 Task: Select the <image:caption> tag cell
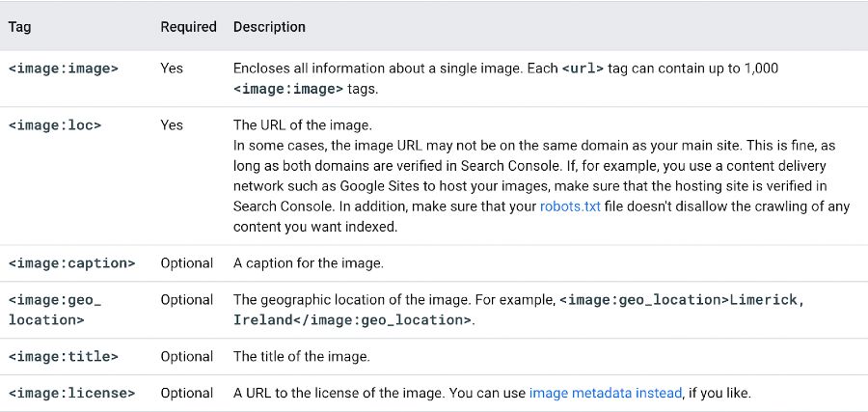click(x=71, y=263)
